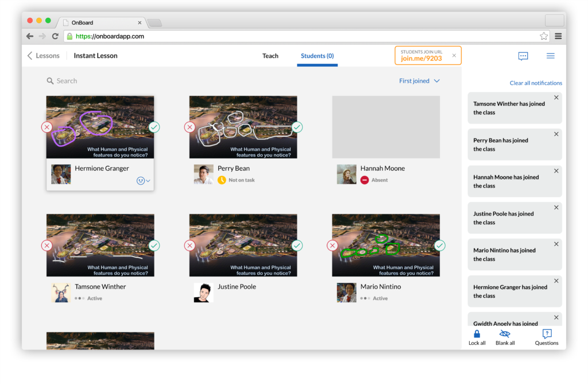Dismiss the Tamsone Winther joined notification
This screenshot has height=384, width=588.
556,98
